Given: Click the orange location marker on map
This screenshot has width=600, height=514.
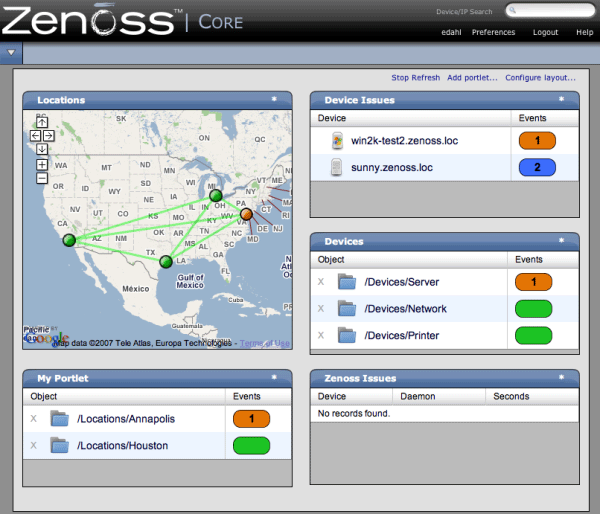Looking at the screenshot, I should click(246, 213).
